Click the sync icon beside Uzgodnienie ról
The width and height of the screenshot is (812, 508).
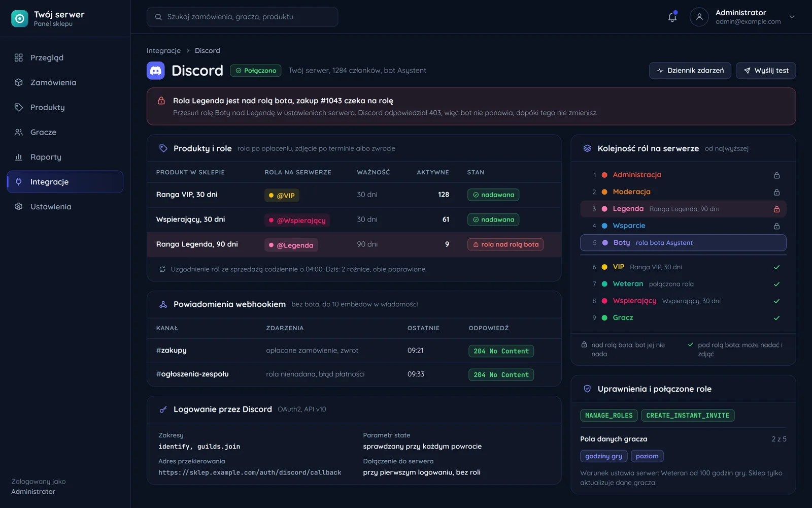162,269
